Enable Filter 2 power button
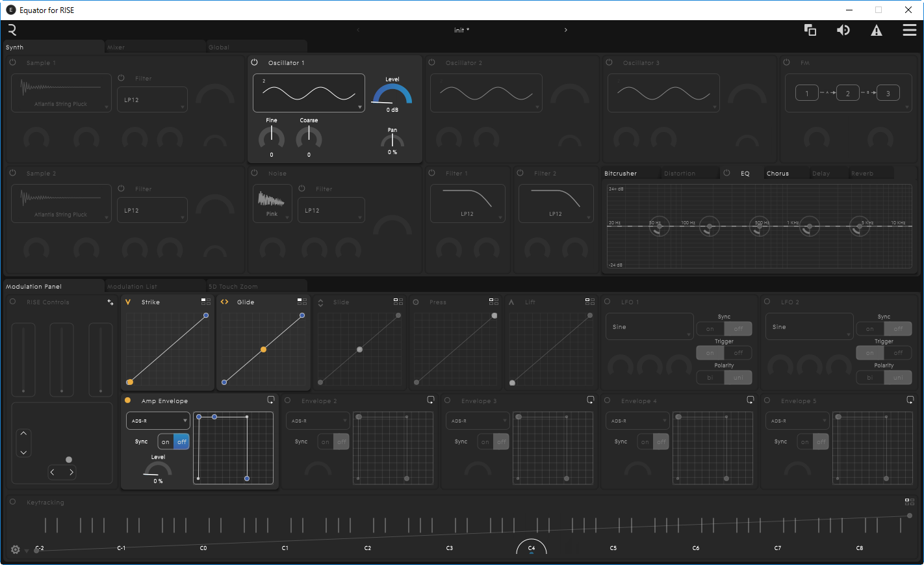 point(520,173)
